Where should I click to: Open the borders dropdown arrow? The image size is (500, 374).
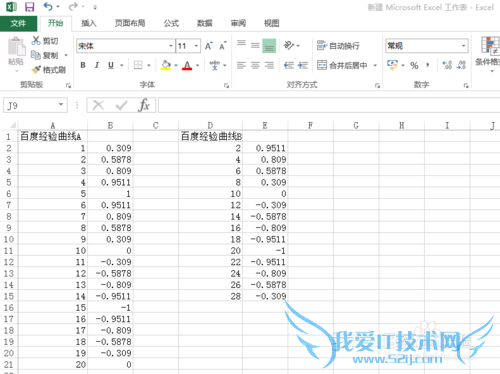[149, 65]
